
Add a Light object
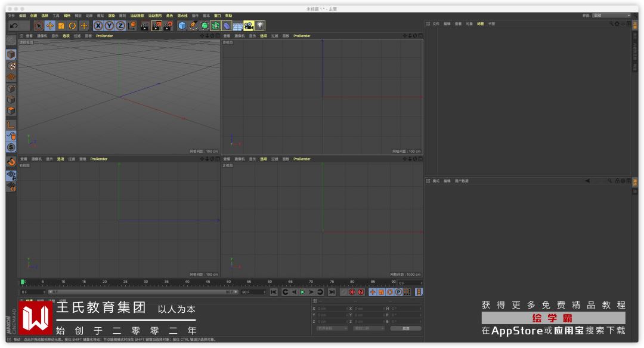(x=260, y=26)
